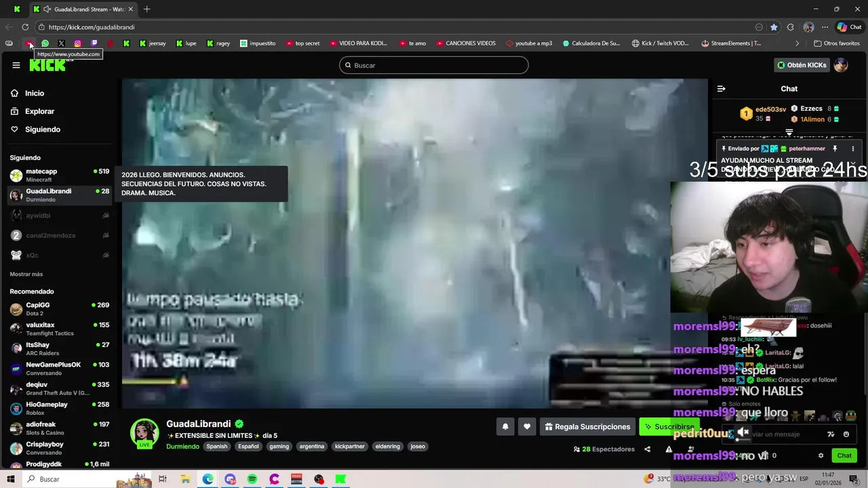The height and width of the screenshot is (488, 868).
Task: Click the GuadaLibrandi streamer avatar
Action: pyautogui.click(x=144, y=434)
